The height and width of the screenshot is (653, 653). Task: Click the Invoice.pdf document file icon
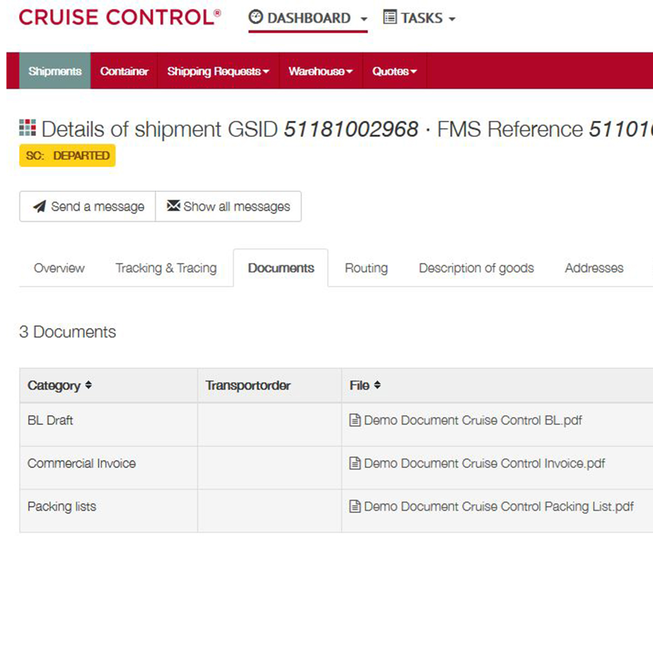[x=355, y=463]
